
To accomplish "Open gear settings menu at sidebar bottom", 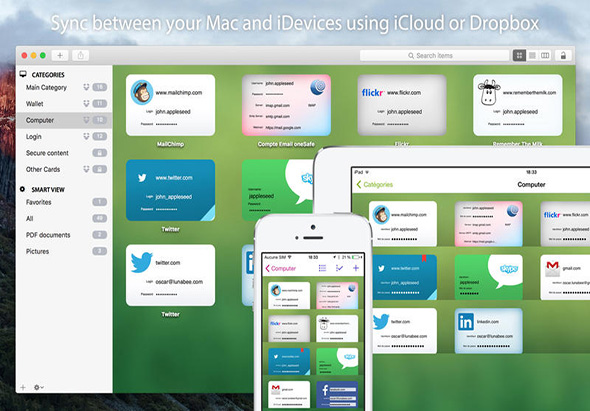I will coord(38,387).
